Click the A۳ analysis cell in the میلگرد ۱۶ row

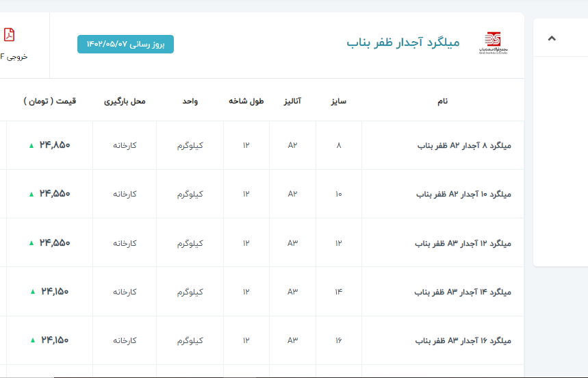pos(292,340)
